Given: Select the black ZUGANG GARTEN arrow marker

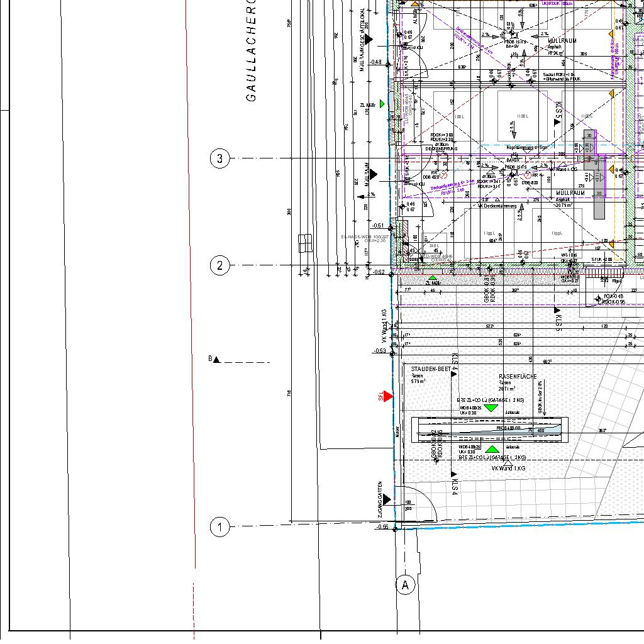Looking at the screenshot, I should [x=387, y=499].
